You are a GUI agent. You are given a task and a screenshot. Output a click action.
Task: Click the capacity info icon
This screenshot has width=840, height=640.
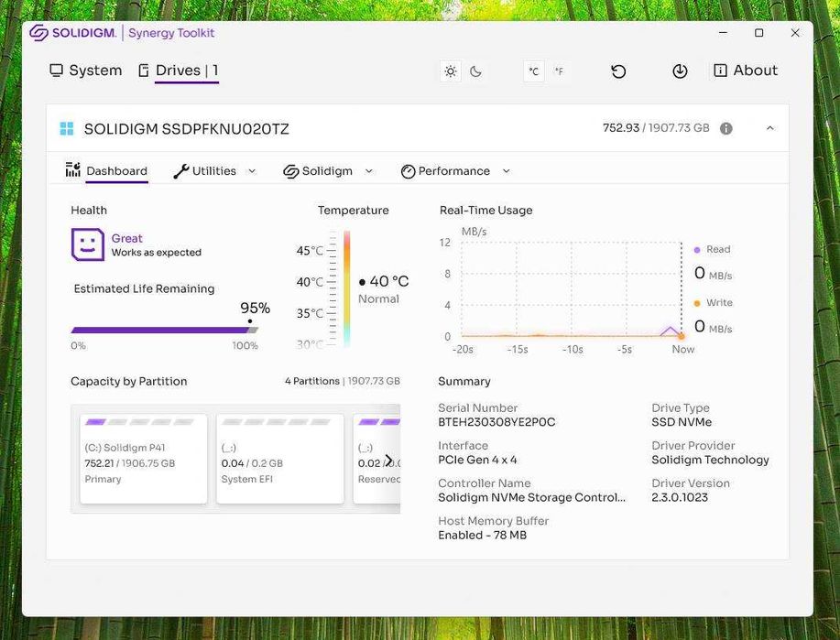pos(725,128)
